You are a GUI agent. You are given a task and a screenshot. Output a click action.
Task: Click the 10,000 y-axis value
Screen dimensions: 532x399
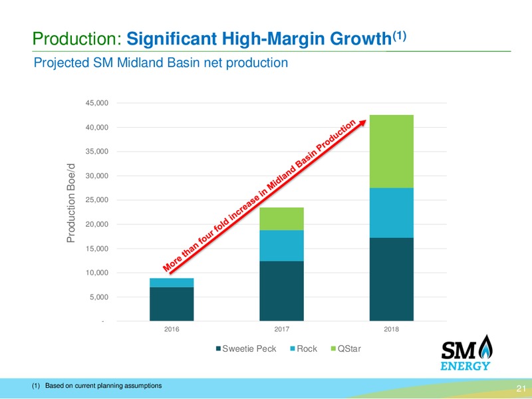pyautogui.click(x=96, y=273)
